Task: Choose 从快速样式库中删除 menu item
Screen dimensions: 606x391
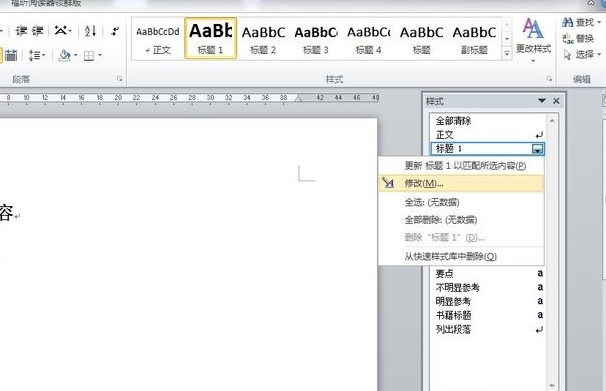Action: (461, 257)
